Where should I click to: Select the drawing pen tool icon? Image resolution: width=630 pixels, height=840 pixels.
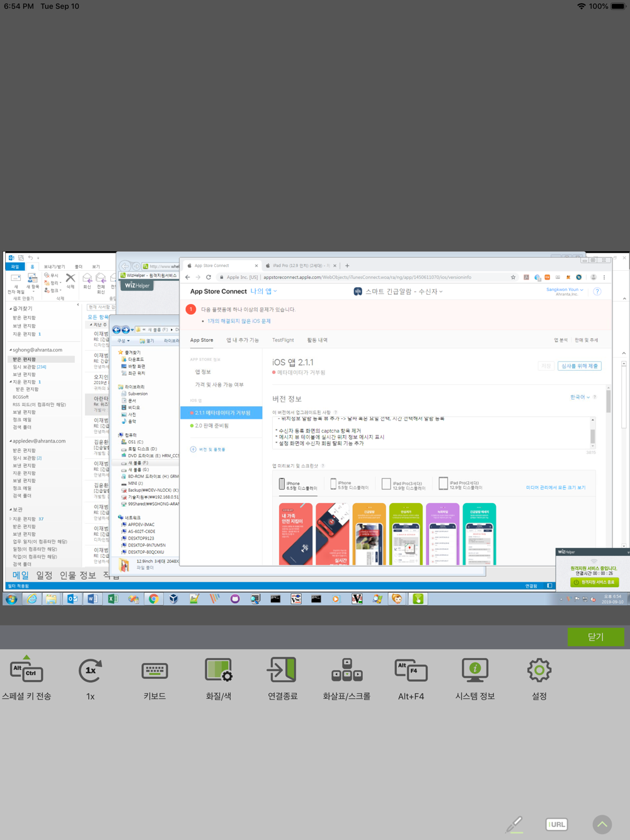click(x=514, y=824)
